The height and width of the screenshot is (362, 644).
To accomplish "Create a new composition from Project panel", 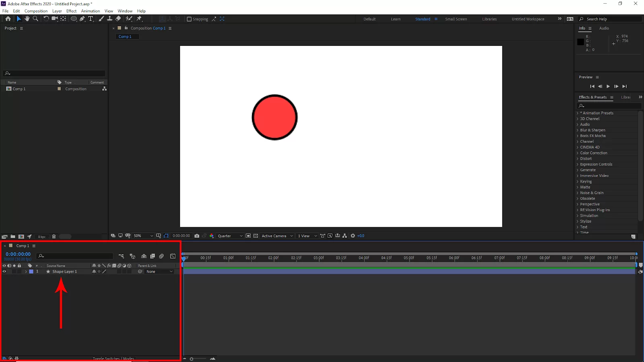I will click(21, 237).
